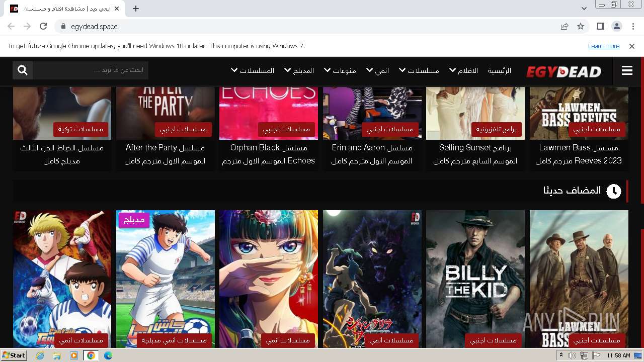Open Microsoft Edge from taskbar
The image size is (644, 362).
108,355
